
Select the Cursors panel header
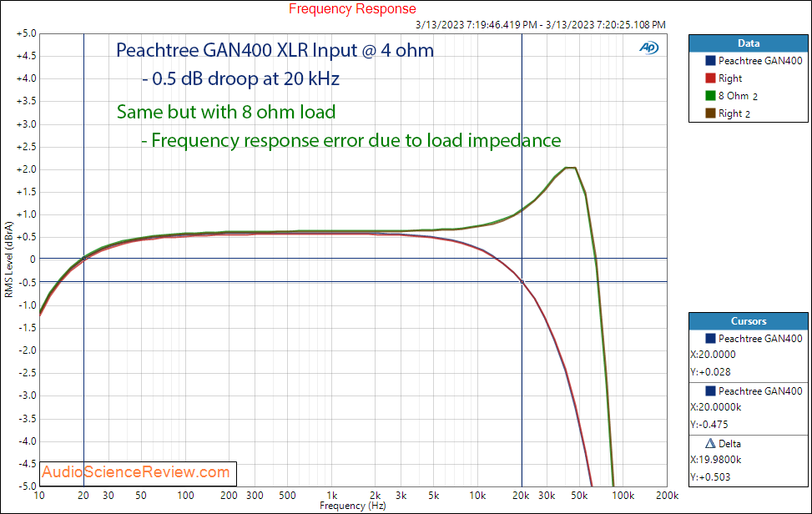click(749, 321)
